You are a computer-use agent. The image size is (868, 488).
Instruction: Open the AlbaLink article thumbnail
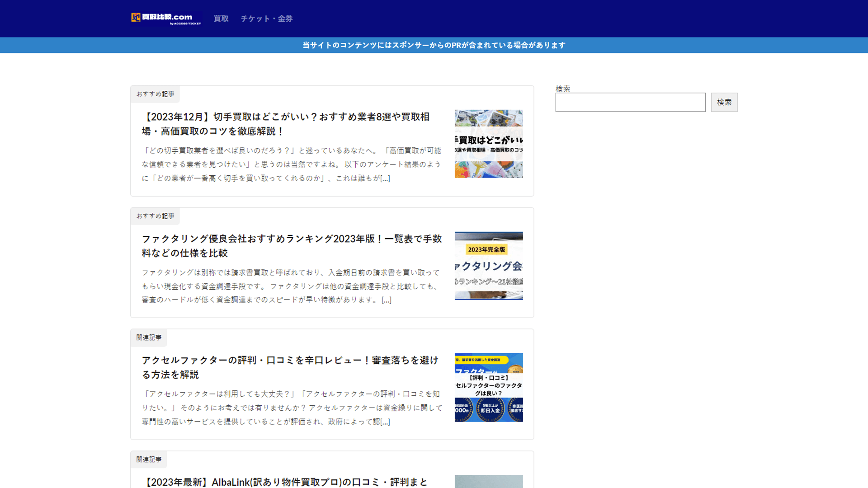(x=489, y=482)
